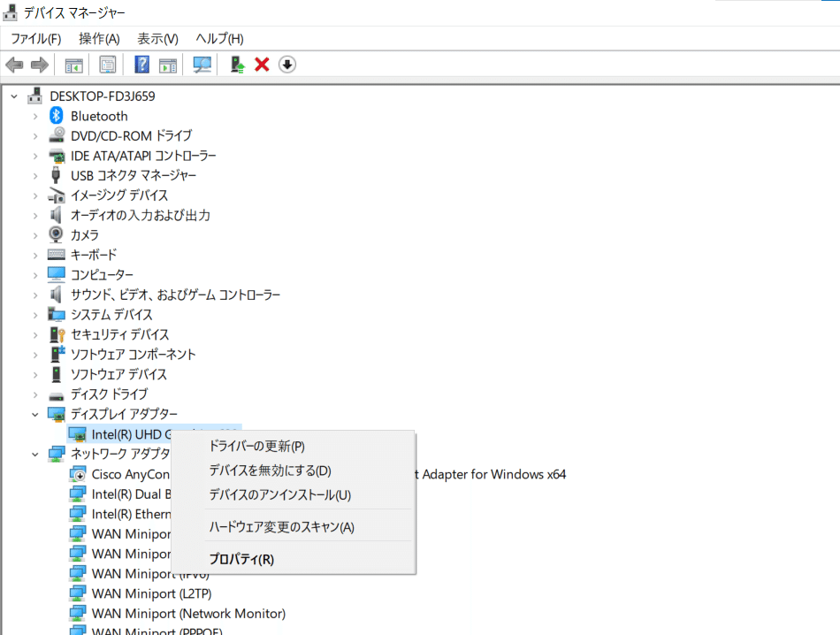Click the show/hide console tree toolbar icon
Image resolution: width=840 pixels, height=635 pixels.
74,65
